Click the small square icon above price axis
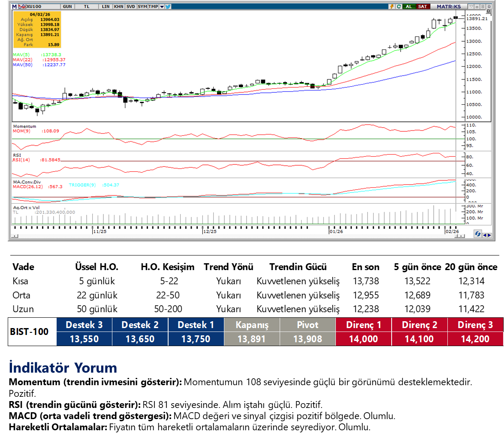 pos(488,12)
